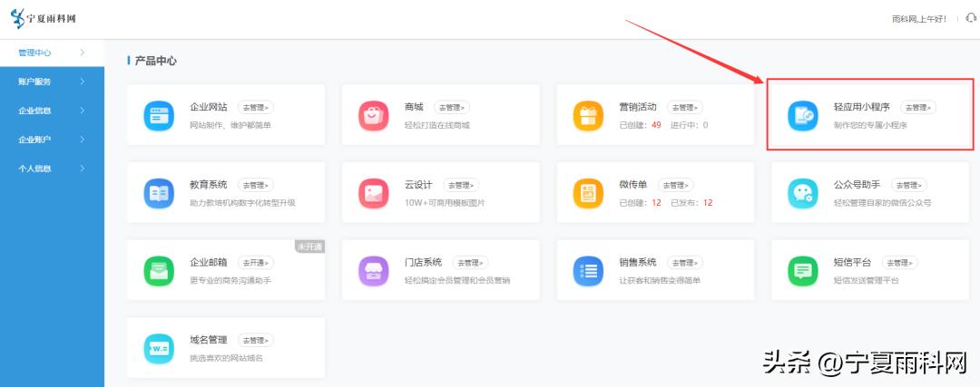The height and width of the screenshot is (387, 980).
Task: Open the 门店系统 store icon
Action: (373, 271)
